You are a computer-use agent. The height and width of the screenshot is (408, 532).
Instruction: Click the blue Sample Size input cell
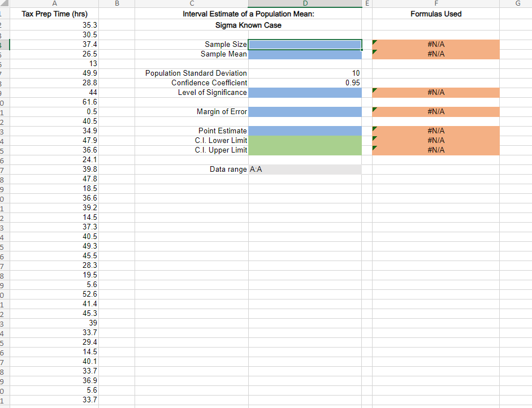click(305, 44)
